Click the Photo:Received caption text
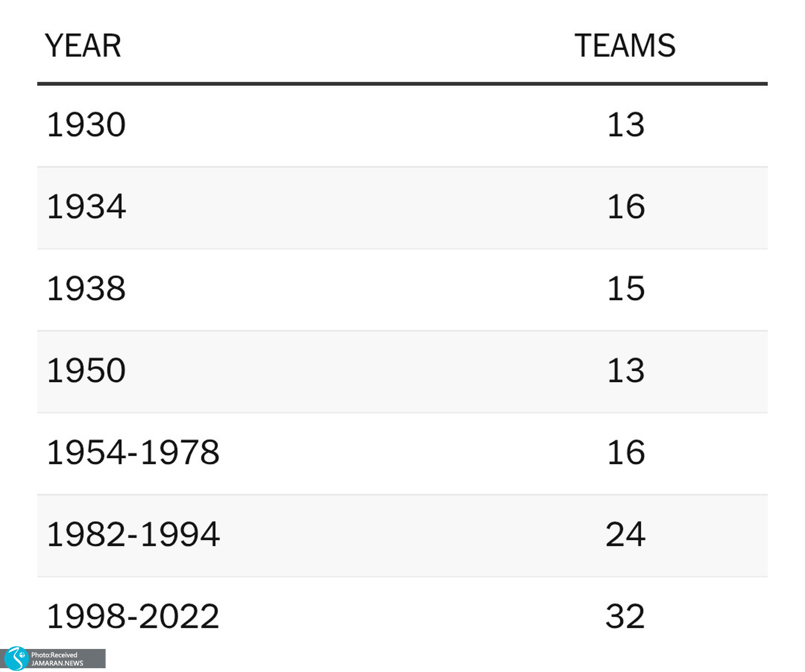The width and height of the screenshot is (805, 672). tap(54, 655)
